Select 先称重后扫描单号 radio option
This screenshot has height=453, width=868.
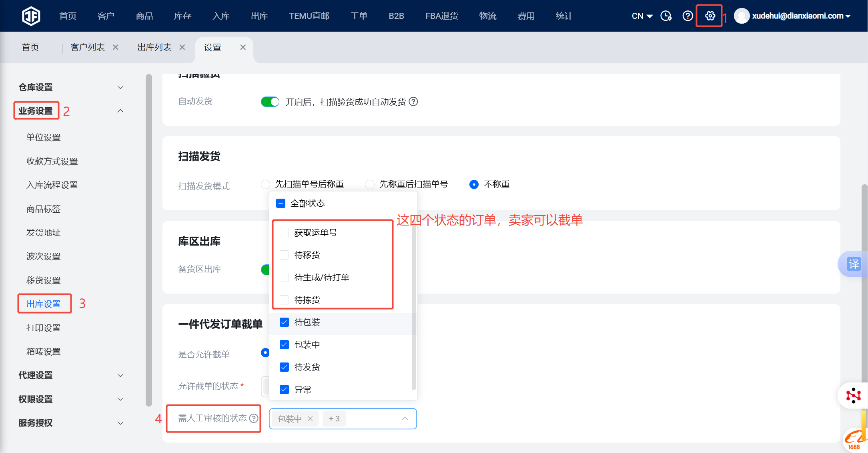pyautogui.click(x=370, y=184)
